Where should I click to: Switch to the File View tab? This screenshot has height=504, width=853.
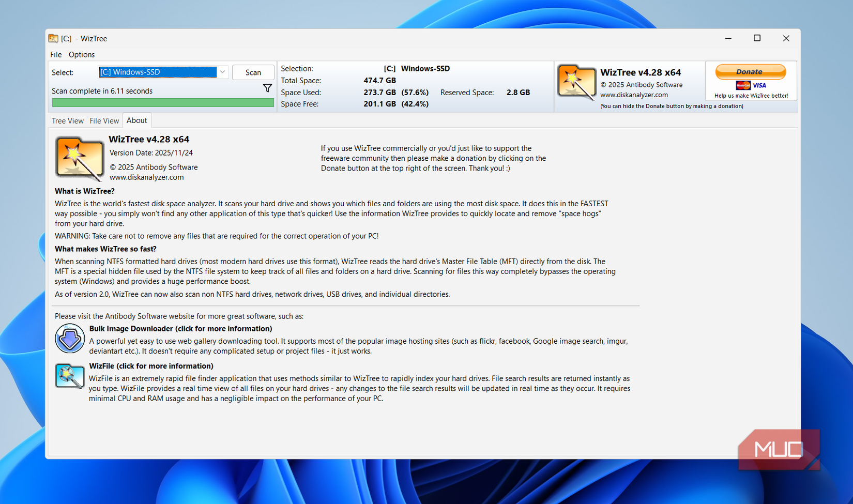104,121
